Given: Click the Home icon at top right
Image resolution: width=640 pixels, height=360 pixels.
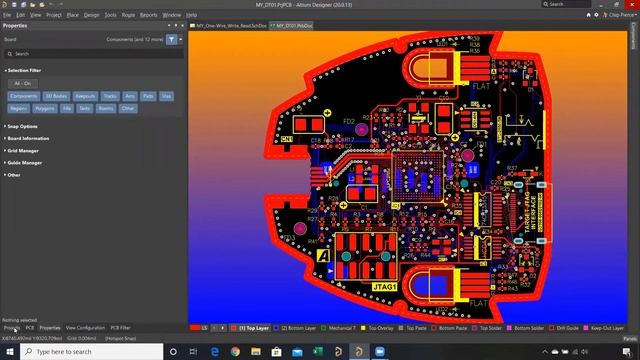Looking at the screenshot, I should point(588,15).
